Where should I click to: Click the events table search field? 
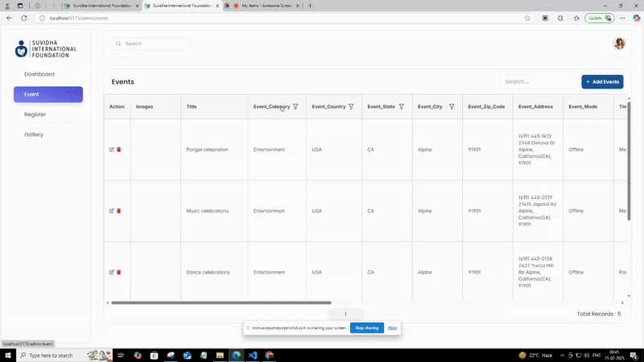pyautogui.click(x=538, y=82)
